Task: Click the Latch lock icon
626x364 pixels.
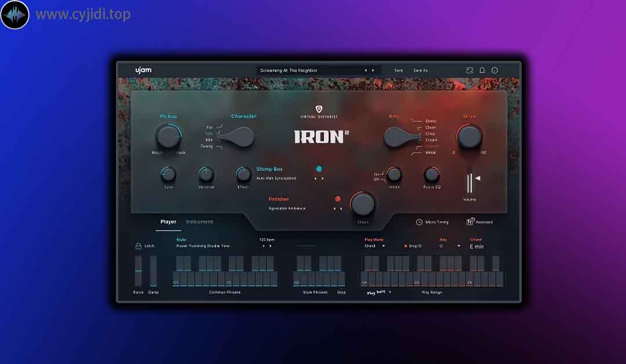Action: pyautogui.click(x=138, y=246)
